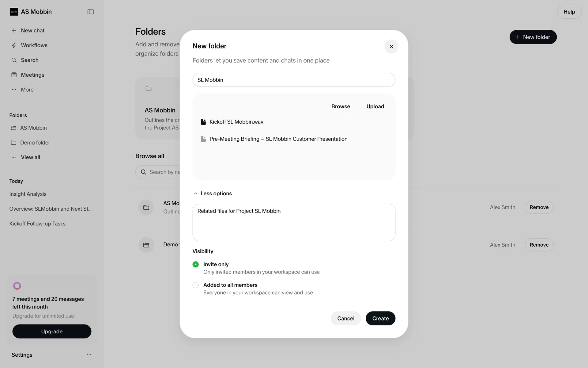Collapse the Less options section
This screenshot has height=368, width=588.
click(x=213, y=194)
